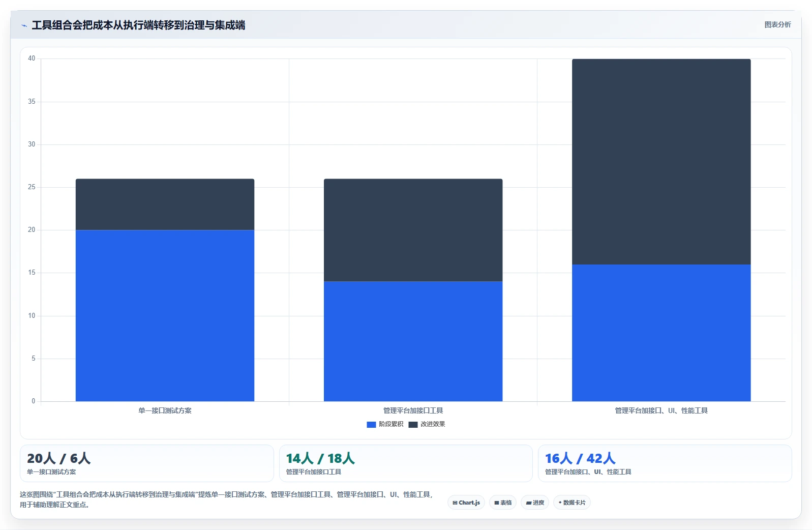
Task: Click the x-axis label 单一接口测试方案
Action: [x=165, y=410]
